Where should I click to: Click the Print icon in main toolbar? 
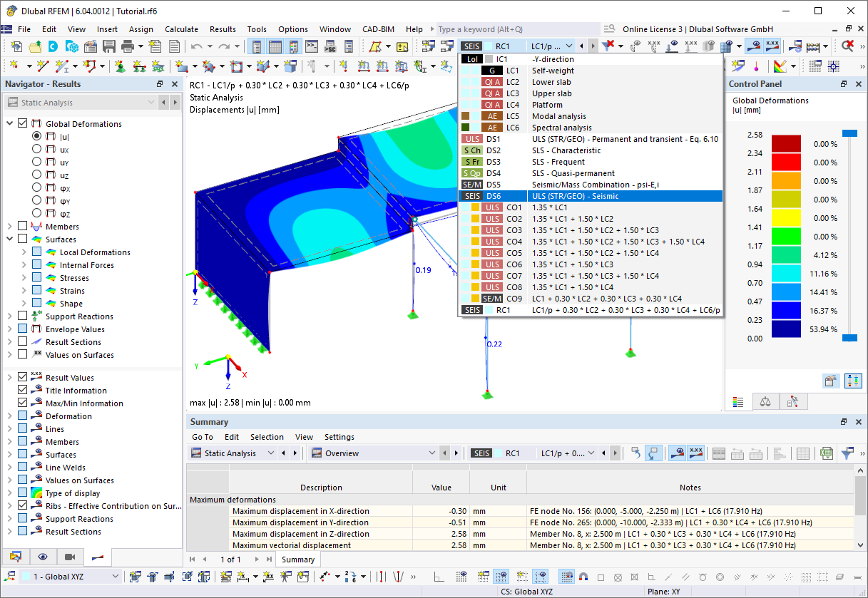(x=127, y=46)
